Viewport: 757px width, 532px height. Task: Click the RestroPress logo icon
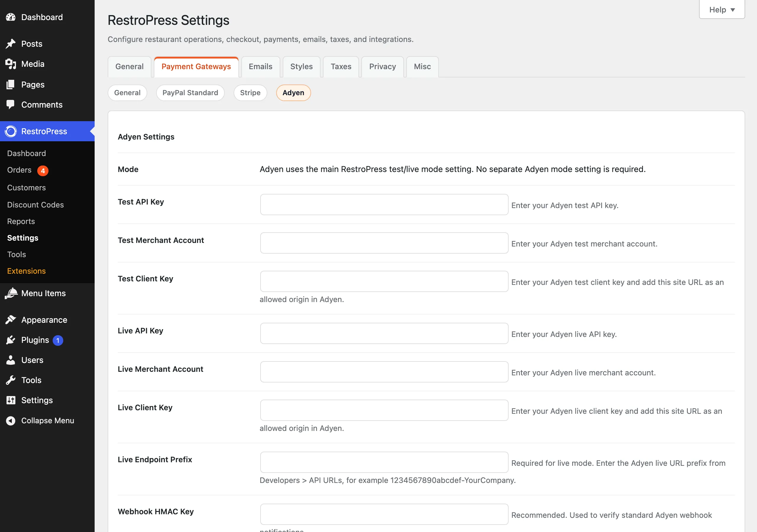click(11, 131)
